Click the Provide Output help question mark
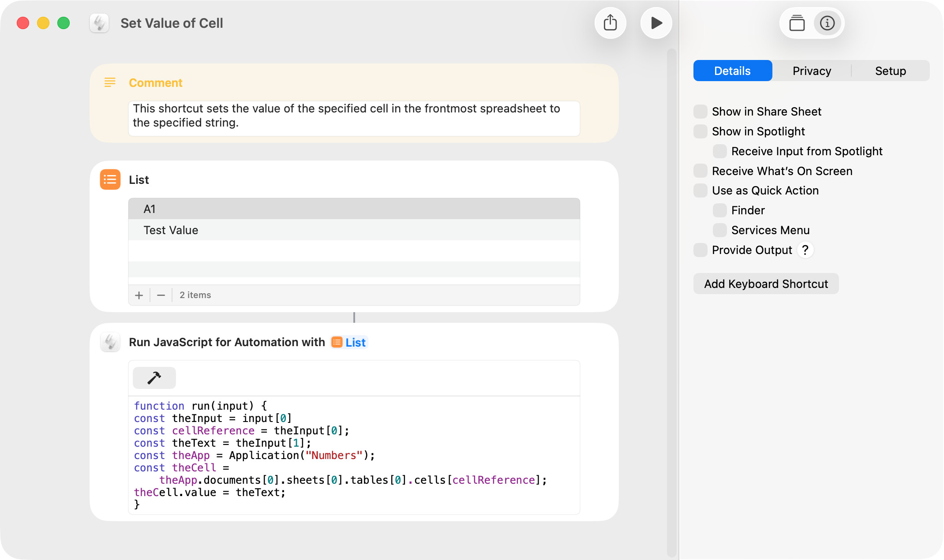944x560 pixels. [x=805, y=250]
